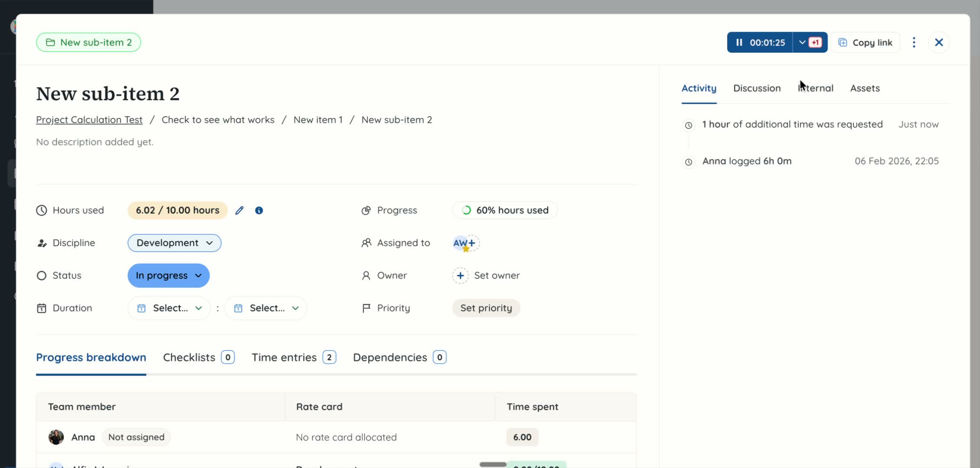Screen dimensions: 980x468
Task: Open the Development discipline dropdown
Action: (x=174, y=243)
